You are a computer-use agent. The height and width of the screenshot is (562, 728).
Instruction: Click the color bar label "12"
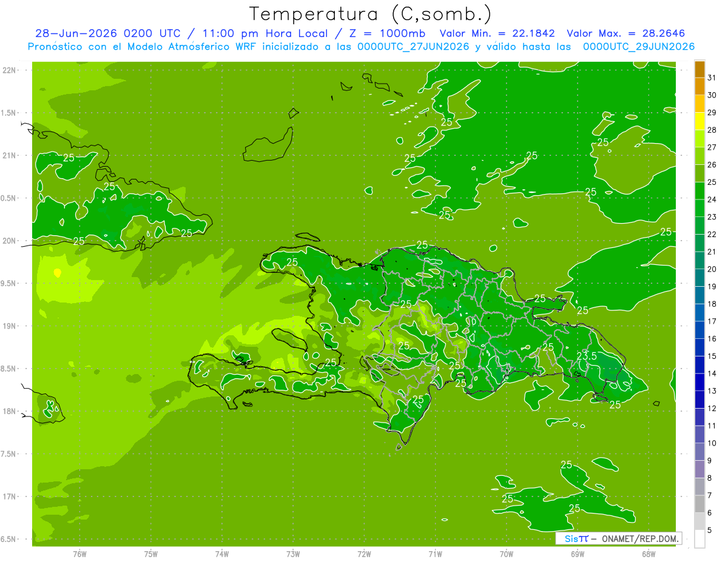tap(712, 408)
